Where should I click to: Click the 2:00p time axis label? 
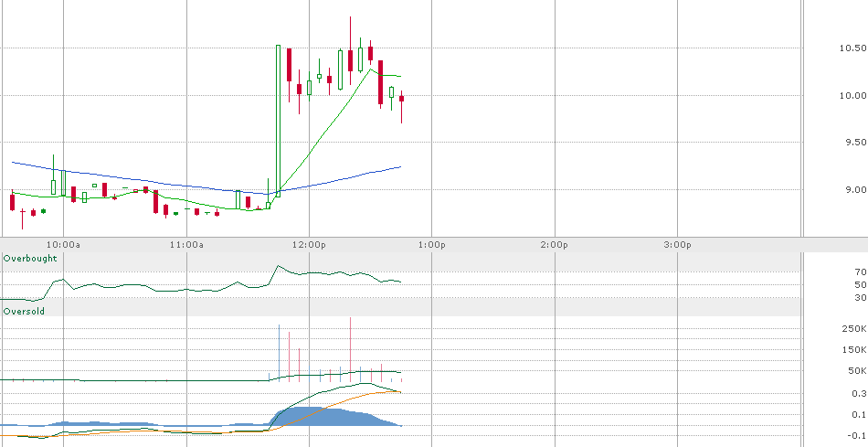[x=555, y=245]
